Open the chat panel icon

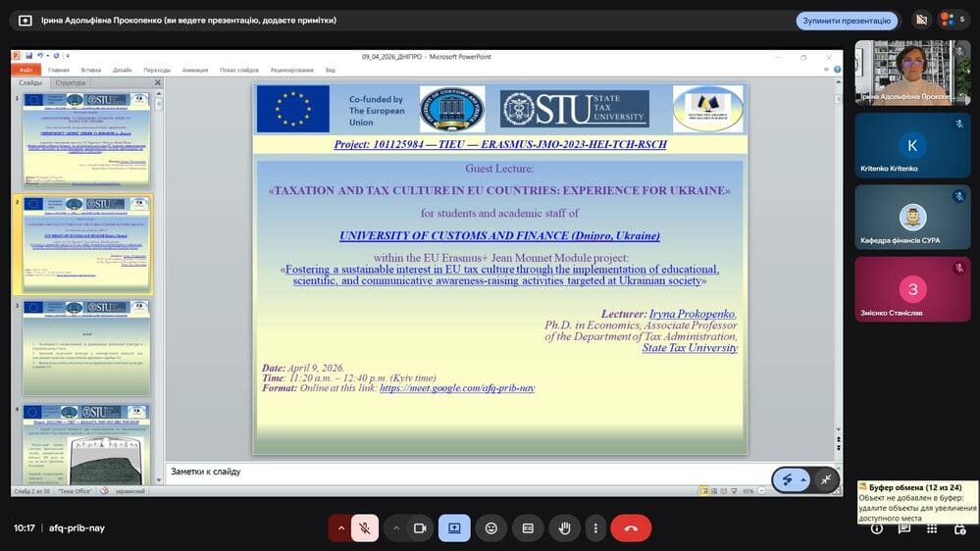click(904, 528)
